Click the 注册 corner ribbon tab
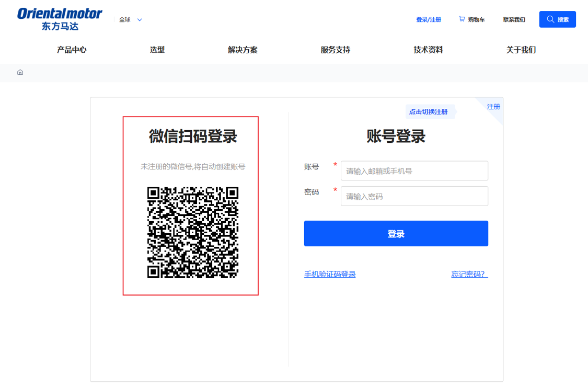The height and width of the screenshot is (387, 588). click(x=493, y=106)
